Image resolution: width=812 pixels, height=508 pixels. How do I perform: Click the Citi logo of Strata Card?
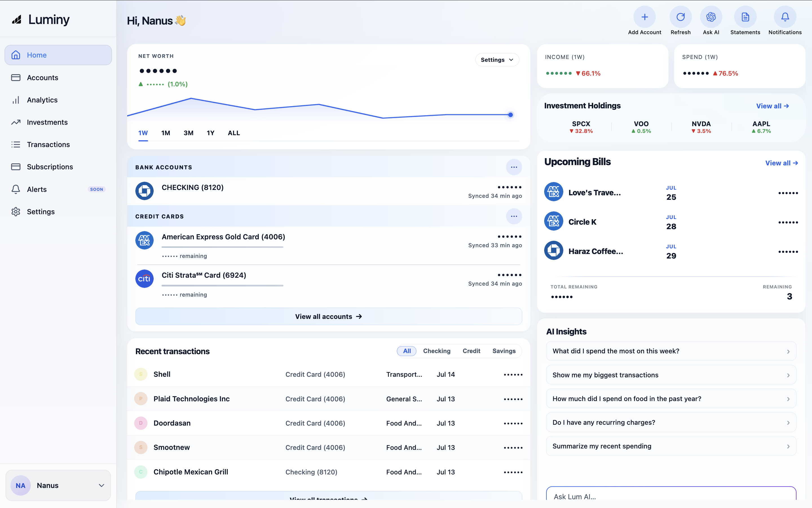coord(144,279)
